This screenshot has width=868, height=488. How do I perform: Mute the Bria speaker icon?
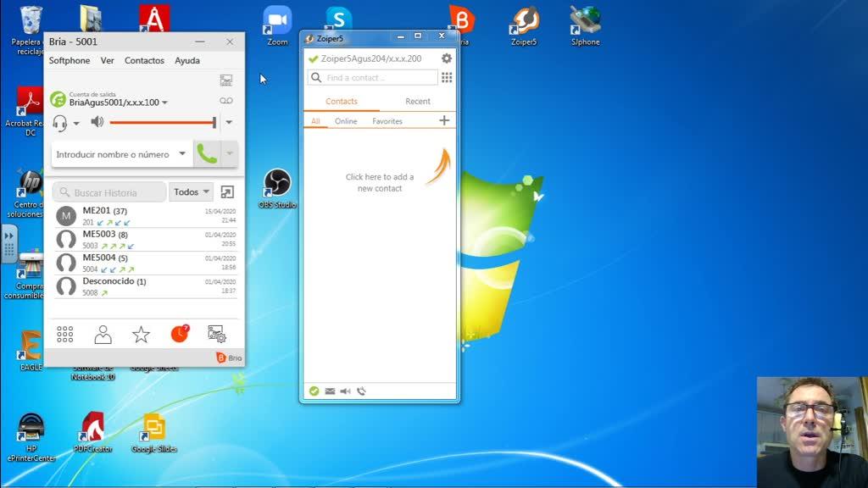click(x=97, y=122)
